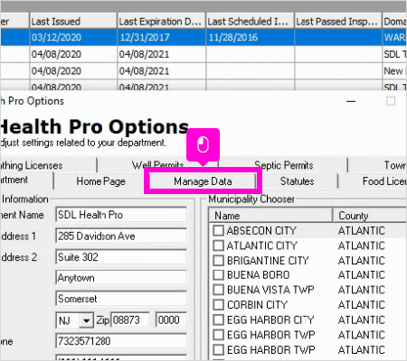Screen dimensions: 407x361
Task: Minimize the Health Pro Options window
Action: (x=351, y=101)
